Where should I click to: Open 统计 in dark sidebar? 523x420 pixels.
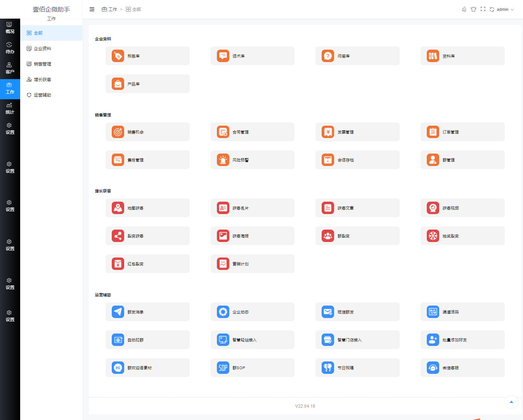(x=10, y=109)
